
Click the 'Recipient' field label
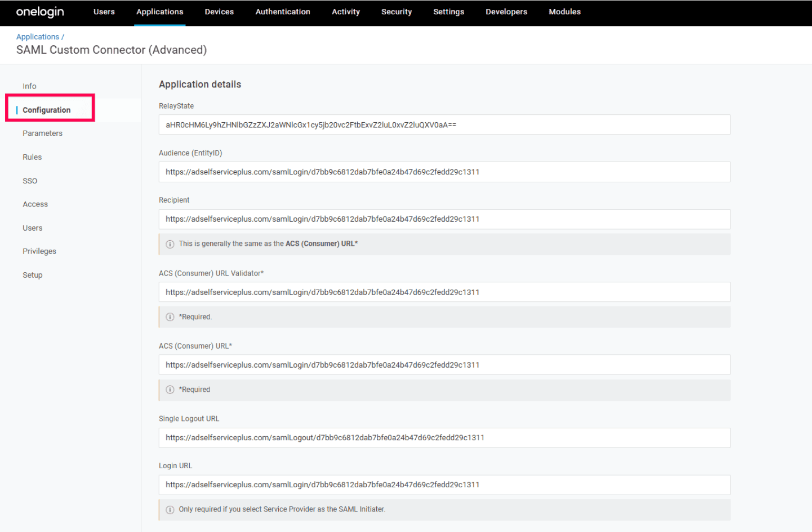coord(174,200)
